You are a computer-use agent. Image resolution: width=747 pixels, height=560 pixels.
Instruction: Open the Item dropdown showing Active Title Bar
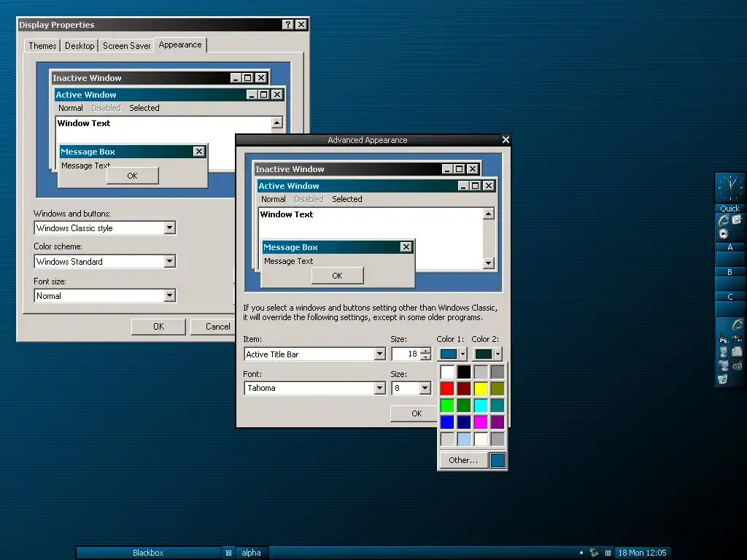coord(379,354)
